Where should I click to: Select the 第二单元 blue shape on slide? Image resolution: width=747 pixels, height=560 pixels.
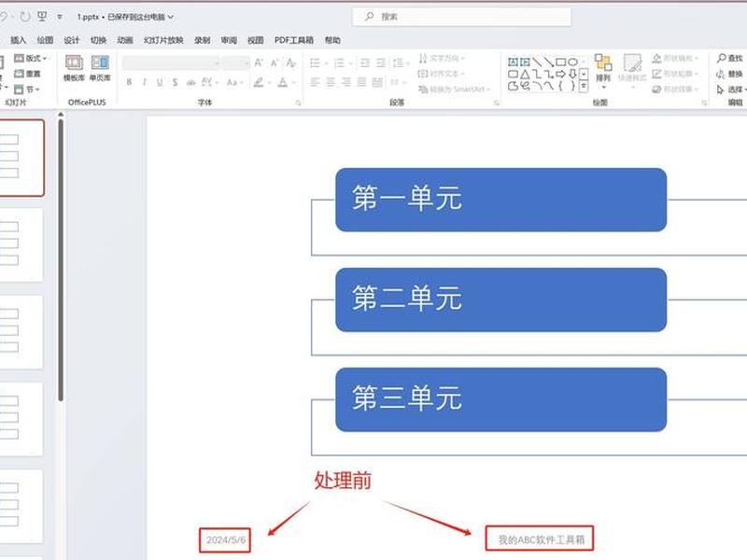pyautogui.click(x=501, y=300)
